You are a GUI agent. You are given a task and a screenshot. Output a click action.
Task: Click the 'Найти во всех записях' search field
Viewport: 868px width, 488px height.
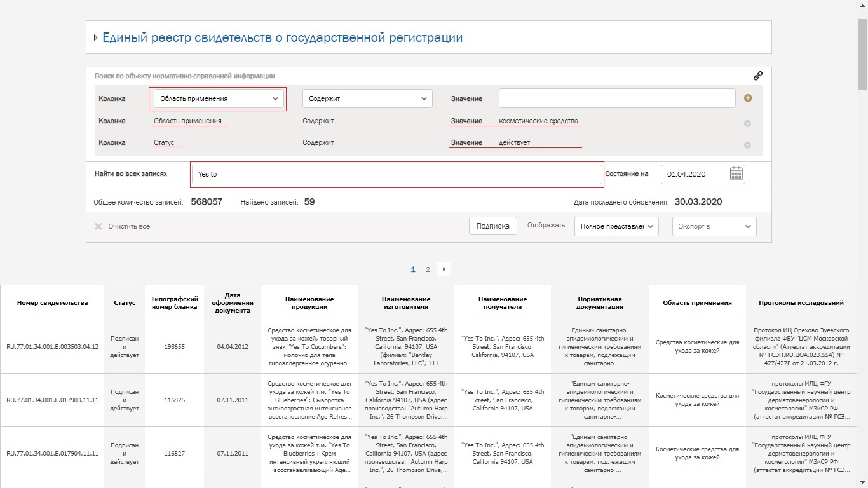click(x=397, y=174)
